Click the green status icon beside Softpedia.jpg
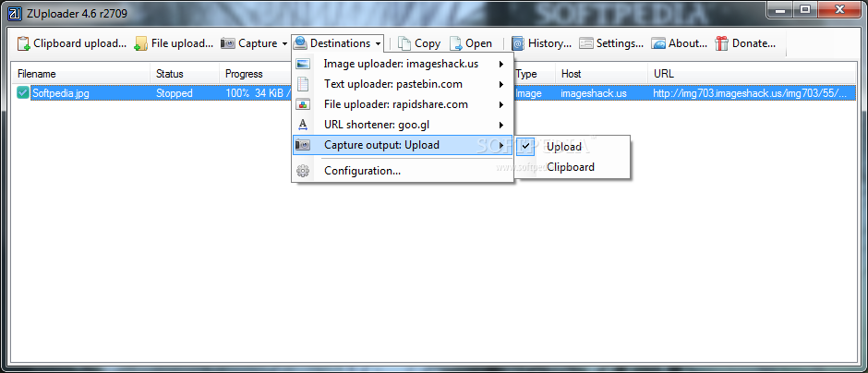 [23, 93]
